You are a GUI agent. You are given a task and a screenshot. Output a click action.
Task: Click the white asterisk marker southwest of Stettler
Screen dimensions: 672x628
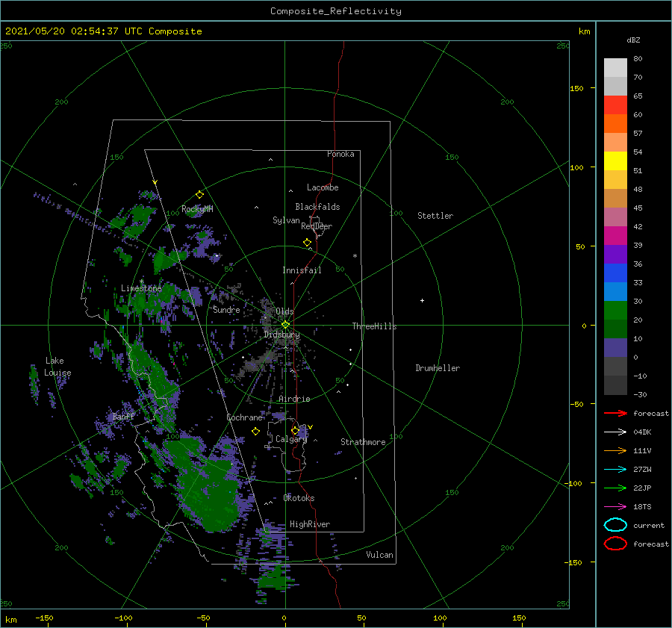click(x=355, y=256)
